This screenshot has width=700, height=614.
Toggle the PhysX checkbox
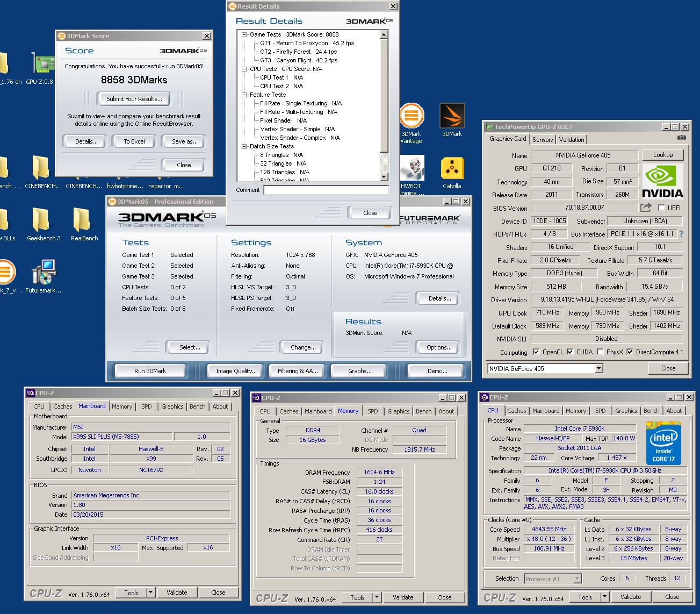pos(600,352)
